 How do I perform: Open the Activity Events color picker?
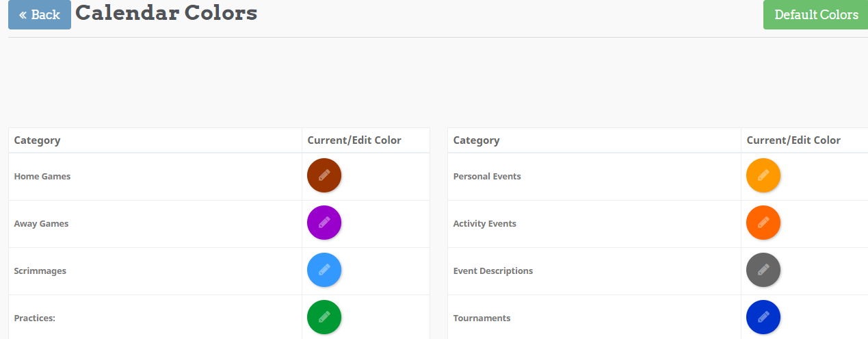pos(763,223)
